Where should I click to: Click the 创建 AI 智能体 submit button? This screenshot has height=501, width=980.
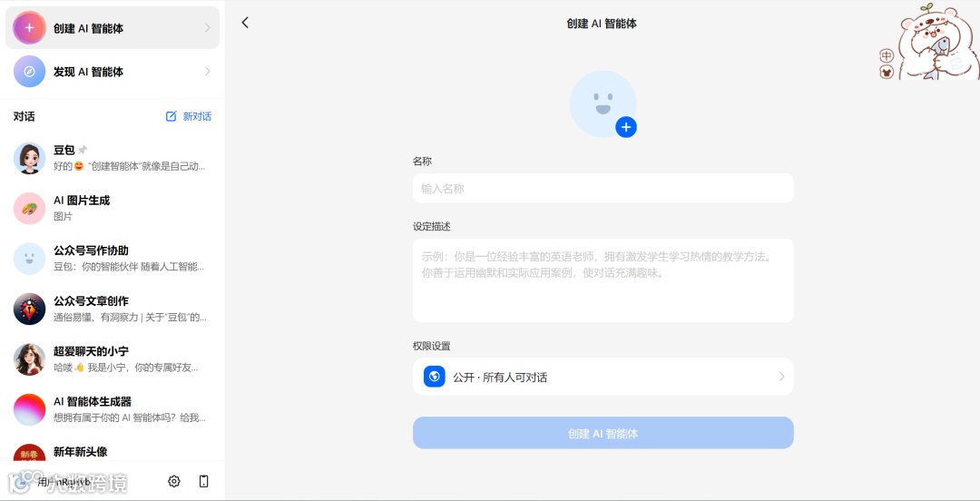point(603,433)
